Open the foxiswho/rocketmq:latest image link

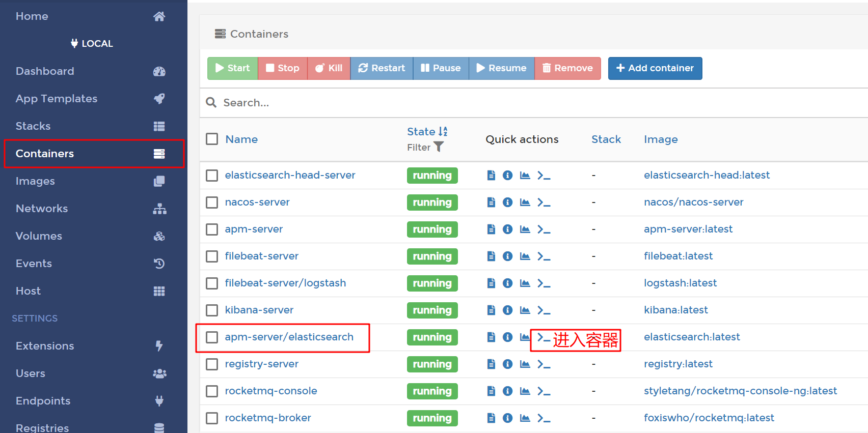tap(709, 418)
